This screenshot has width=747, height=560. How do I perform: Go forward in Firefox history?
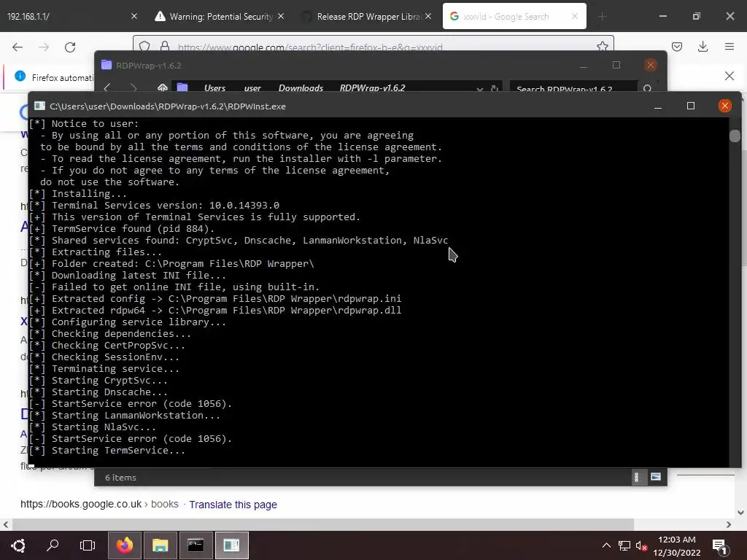point(44,47)
